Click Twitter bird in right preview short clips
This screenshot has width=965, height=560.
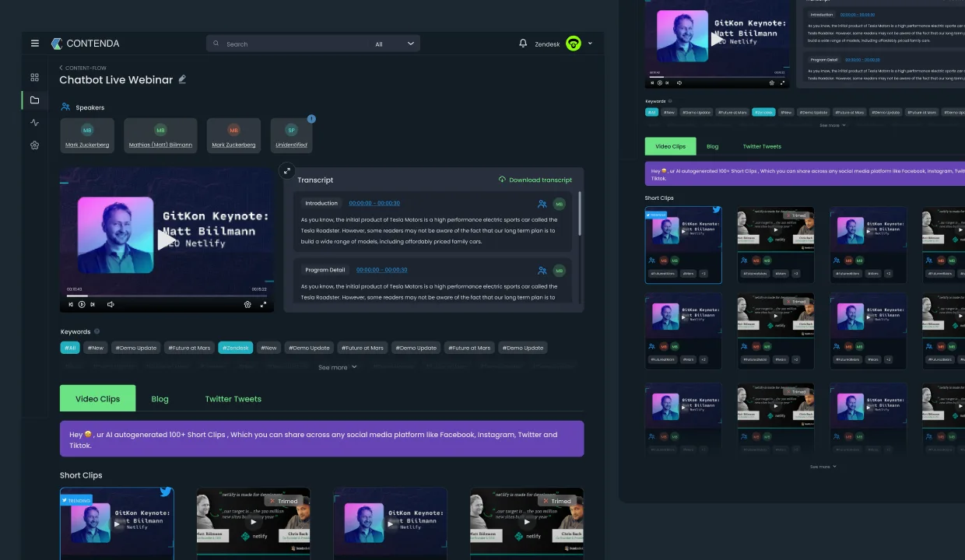tap(716, 210)
